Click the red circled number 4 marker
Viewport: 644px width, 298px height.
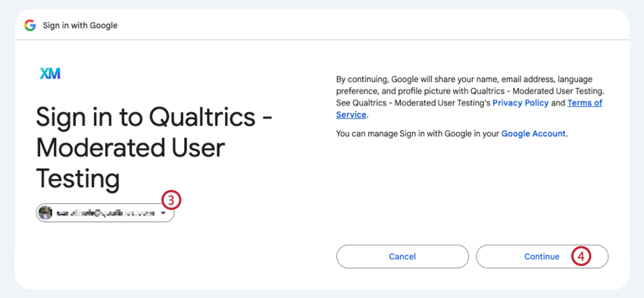[581, 256]
